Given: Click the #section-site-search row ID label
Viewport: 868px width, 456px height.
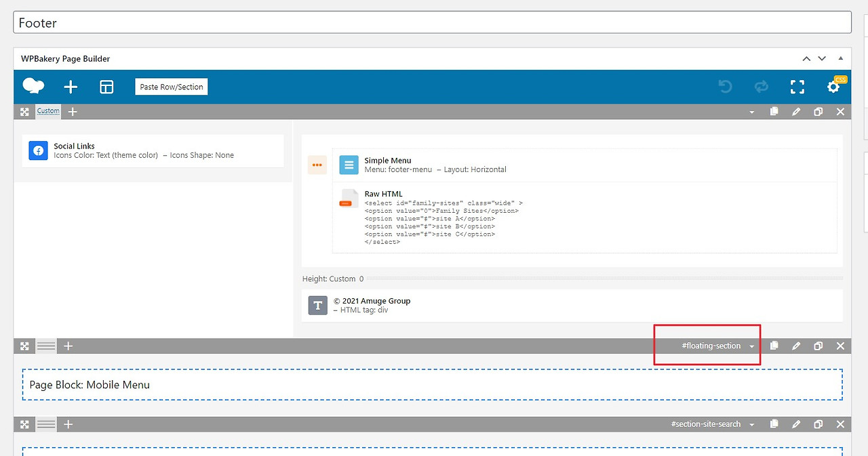Looking at the screenshot, I should click(x=706, y=424).
